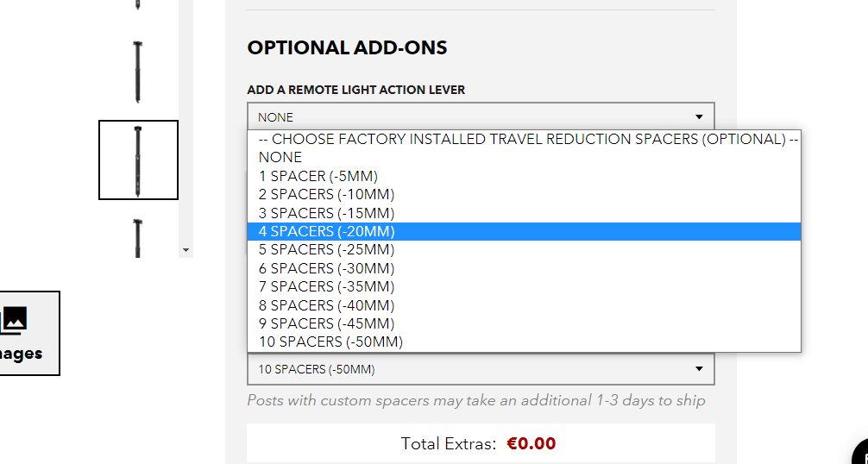Select 7 SPACERS (-35MM) option

tap(326, 286)
